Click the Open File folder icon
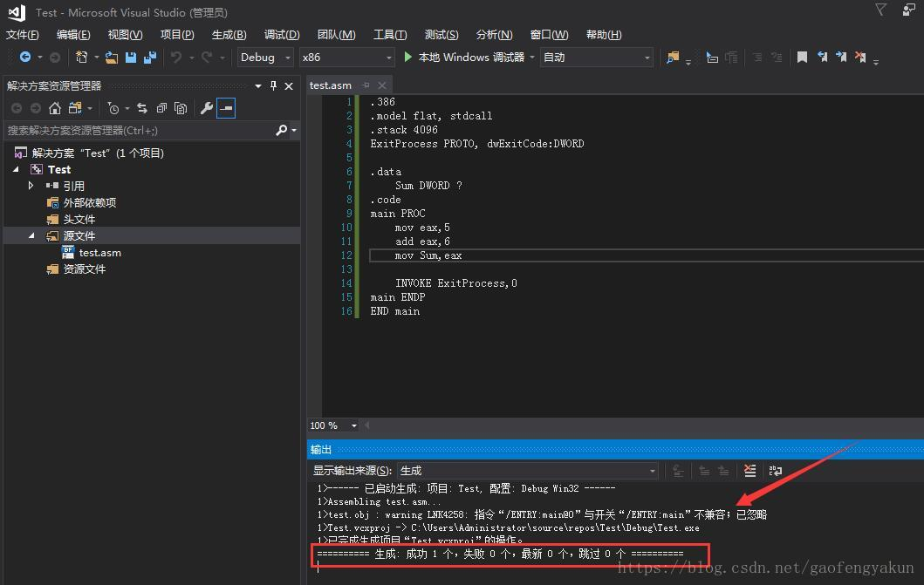 click(110, 57)
